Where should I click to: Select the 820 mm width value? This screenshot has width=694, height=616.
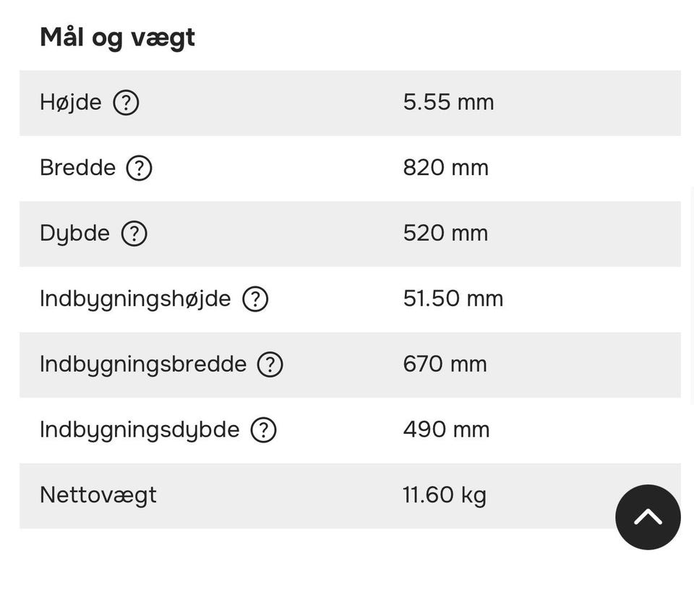point(445,168)
